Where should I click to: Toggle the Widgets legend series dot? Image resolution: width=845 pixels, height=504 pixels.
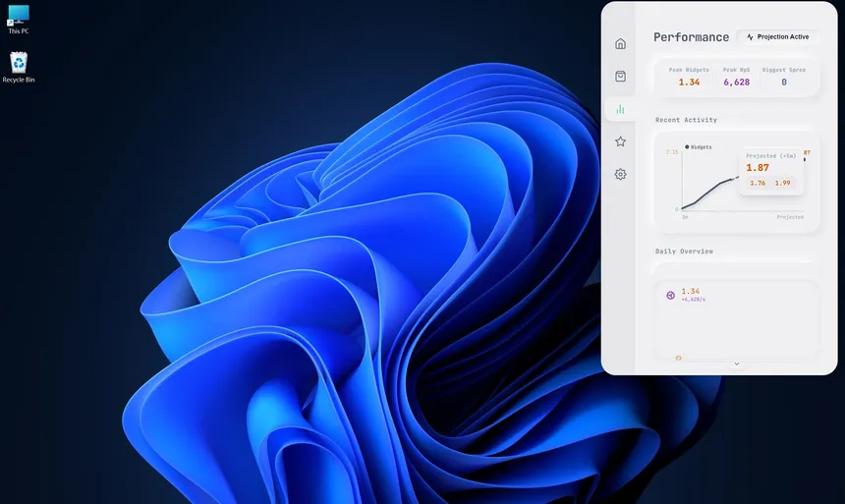click(x=687, y=146)
